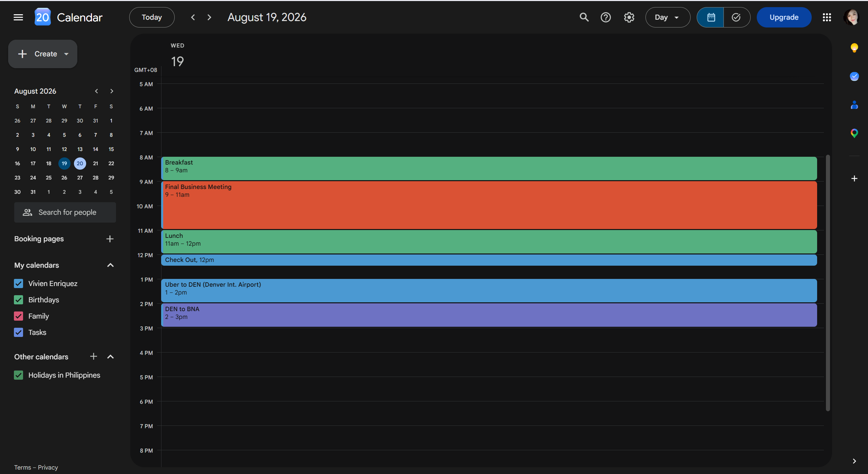Viewport: 868px width, 474px height.
Task: Collapse the My calendars section
Action: (110, 265)
